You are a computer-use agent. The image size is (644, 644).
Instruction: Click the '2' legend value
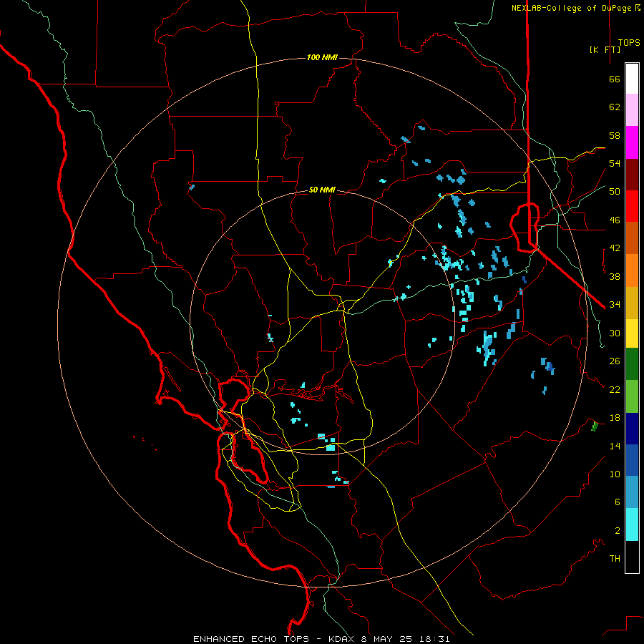click(618, 531)
